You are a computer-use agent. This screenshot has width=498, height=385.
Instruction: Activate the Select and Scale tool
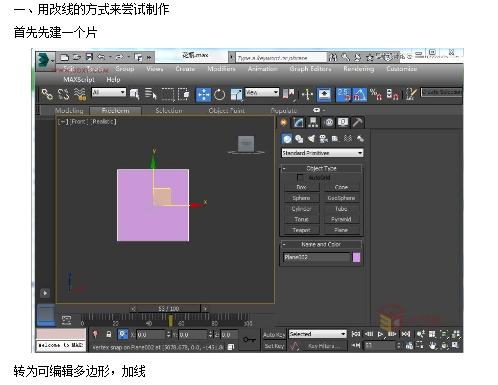(x=236, y=95)
